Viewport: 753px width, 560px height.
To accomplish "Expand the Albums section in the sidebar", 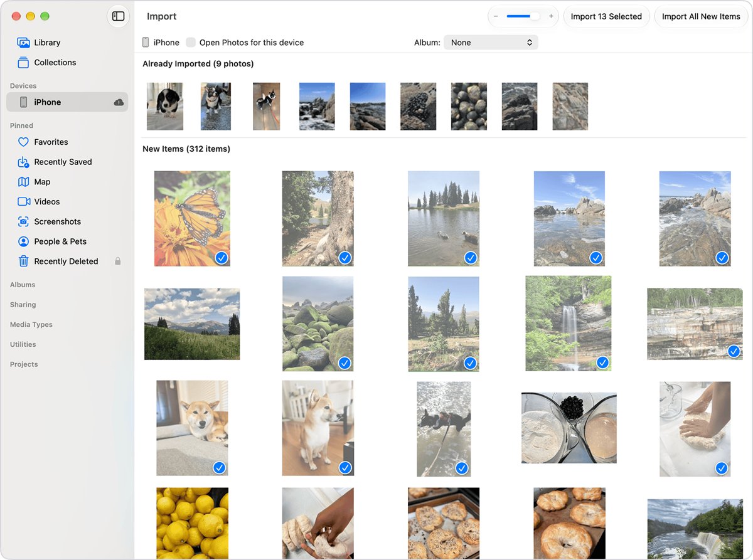I will tap(23, 285).
